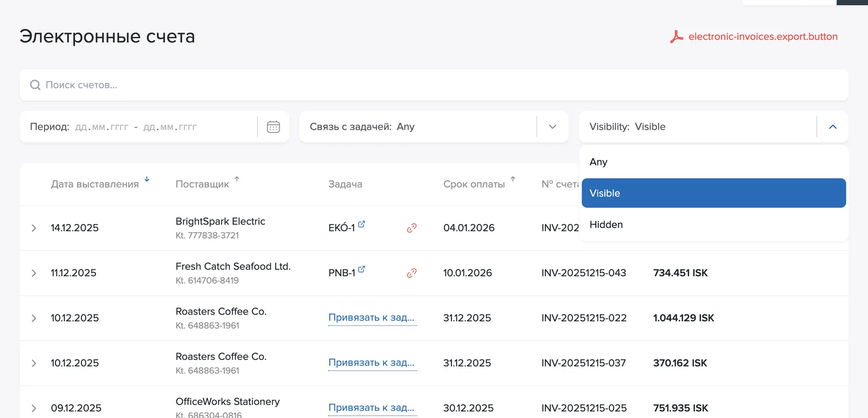Expand the 09.12.2025 OfficeWorks Stationery row
The height and width of the screenshot is (418, 868).
pyautogui.click(x=34, y=408)
